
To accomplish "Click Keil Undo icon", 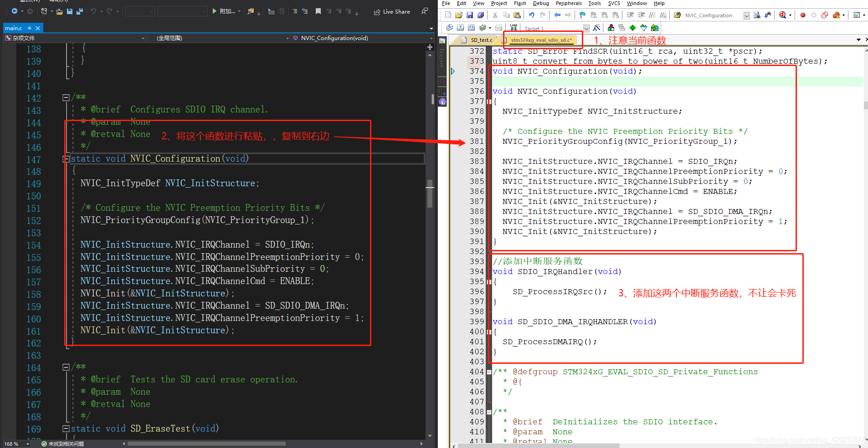I will (x=531, y=15).
